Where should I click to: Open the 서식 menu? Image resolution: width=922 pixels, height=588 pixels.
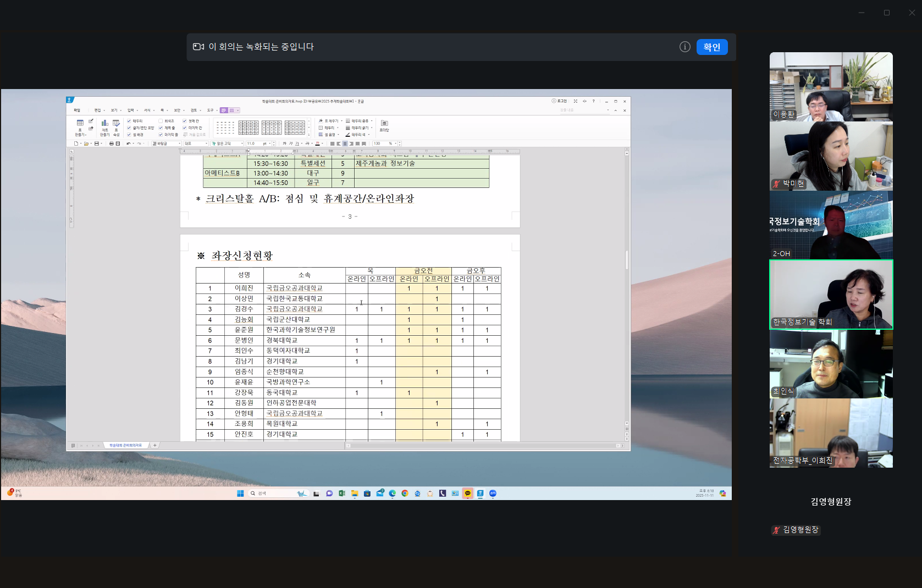(x=147, y=110)
